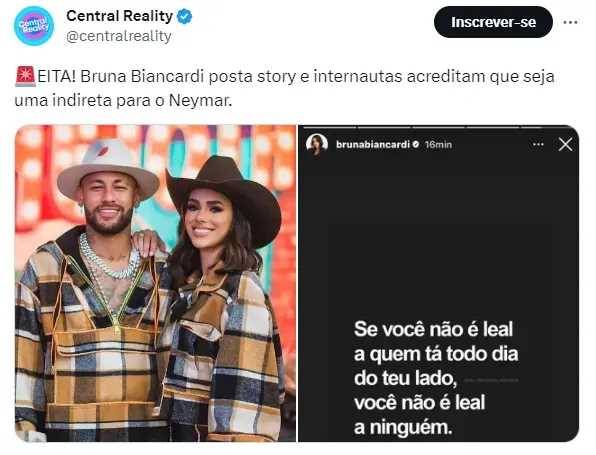Click the brunabiancardi story profile picture
The image size is (596, 455).
pyautogui.click(x=317, y=144)
